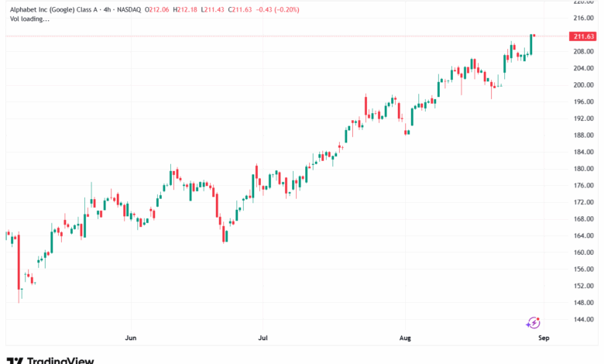Click the Jul label on time axis

(262, 338)
